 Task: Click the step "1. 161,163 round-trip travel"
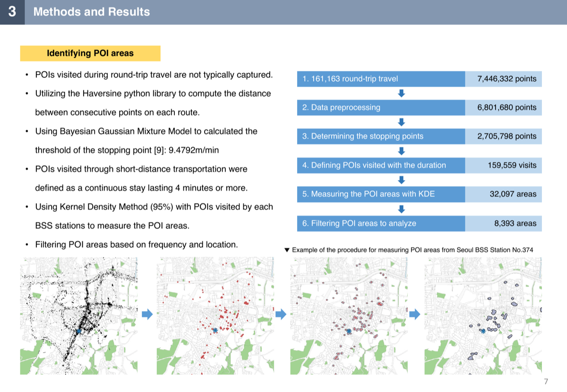coord(381,79)
